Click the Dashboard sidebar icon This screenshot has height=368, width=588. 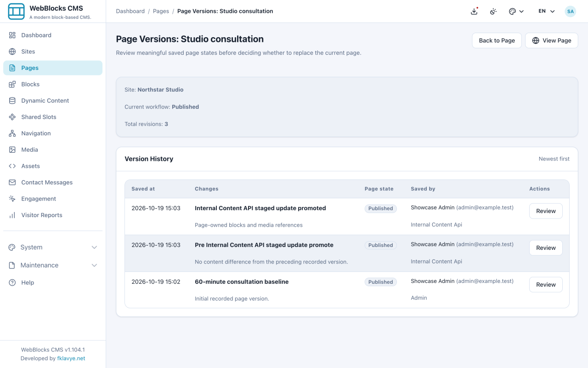tap(12, 35)
